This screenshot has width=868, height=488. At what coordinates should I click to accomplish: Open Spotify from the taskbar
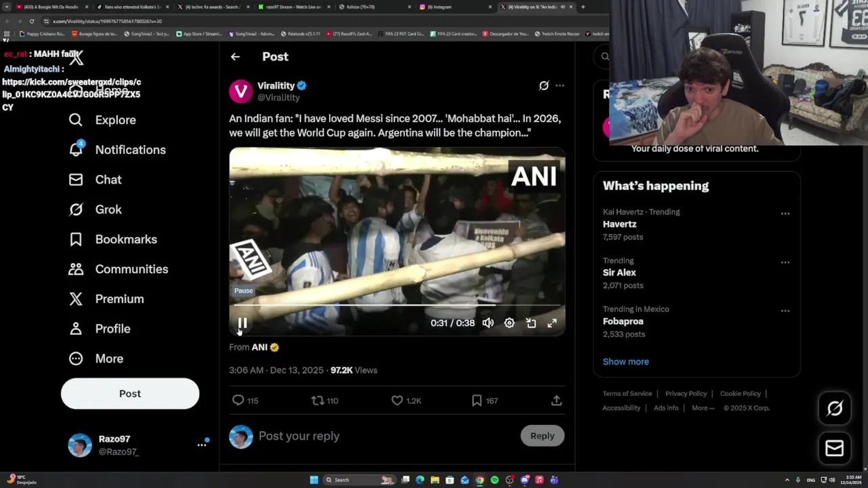(494, 480)
